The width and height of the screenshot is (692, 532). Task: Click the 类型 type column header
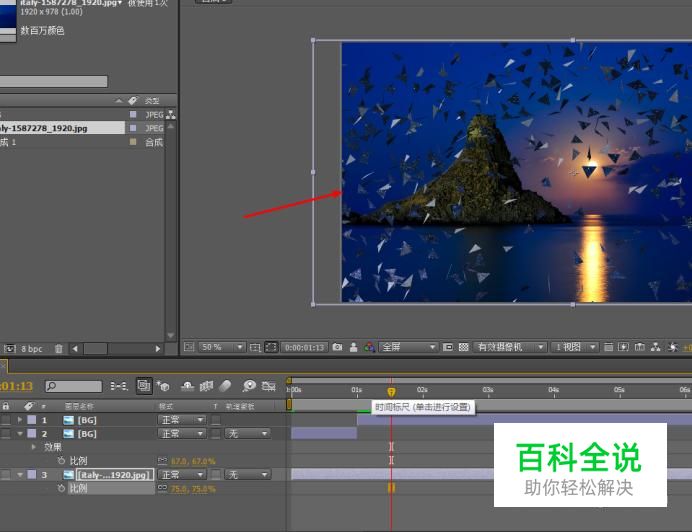[153, 101]
